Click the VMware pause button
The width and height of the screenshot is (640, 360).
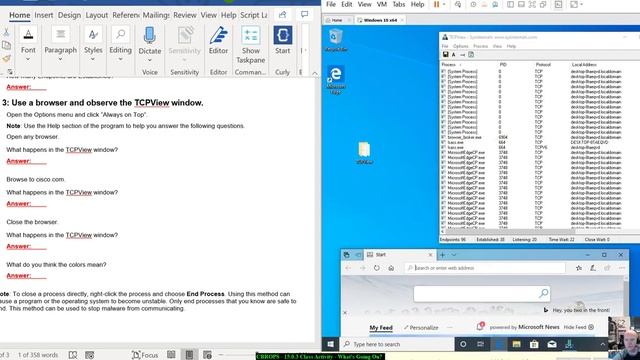(x=436, y=4)
